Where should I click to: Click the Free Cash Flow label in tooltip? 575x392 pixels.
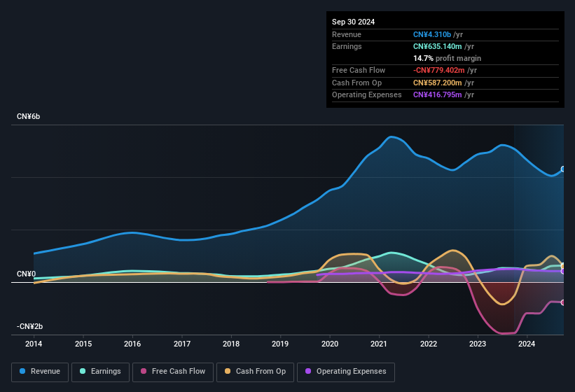359,70
